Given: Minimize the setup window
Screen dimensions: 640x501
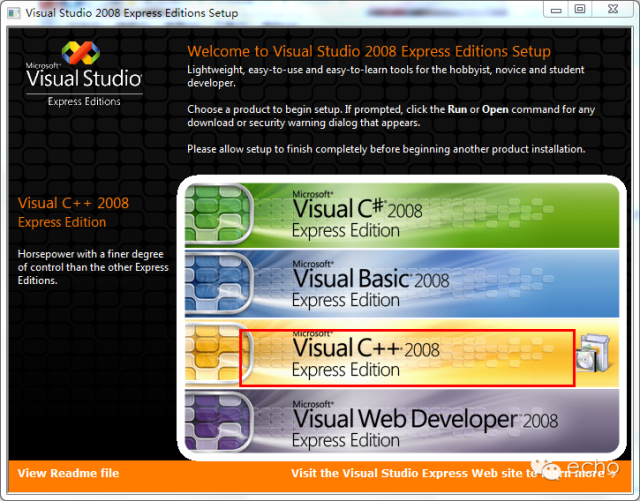Looking at the screenshot, I should pyautogui.click(x=556, y=9).
